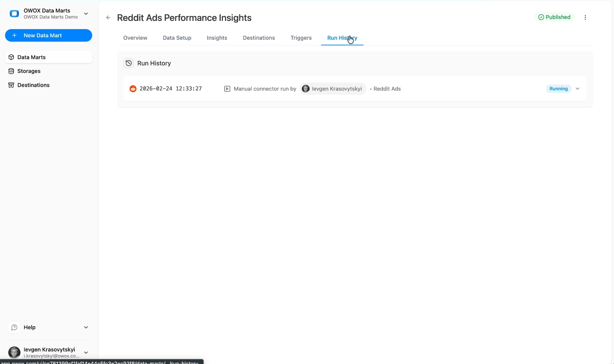This screenshot has width=614, height=364.
Task: Click the New Data Mart button
Action: (x=48, y=35)
